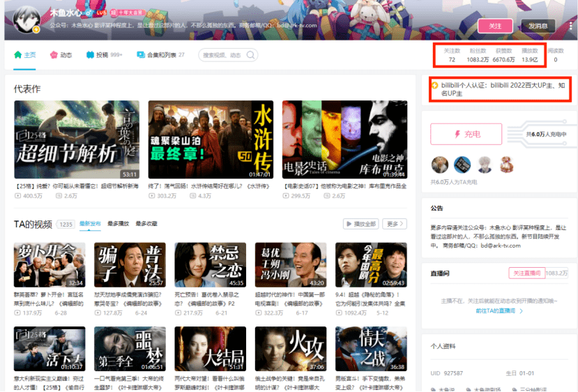Open the 投稿 submissions tab
Viewport: 578px width, 392px height.
[x=104, y=55]
